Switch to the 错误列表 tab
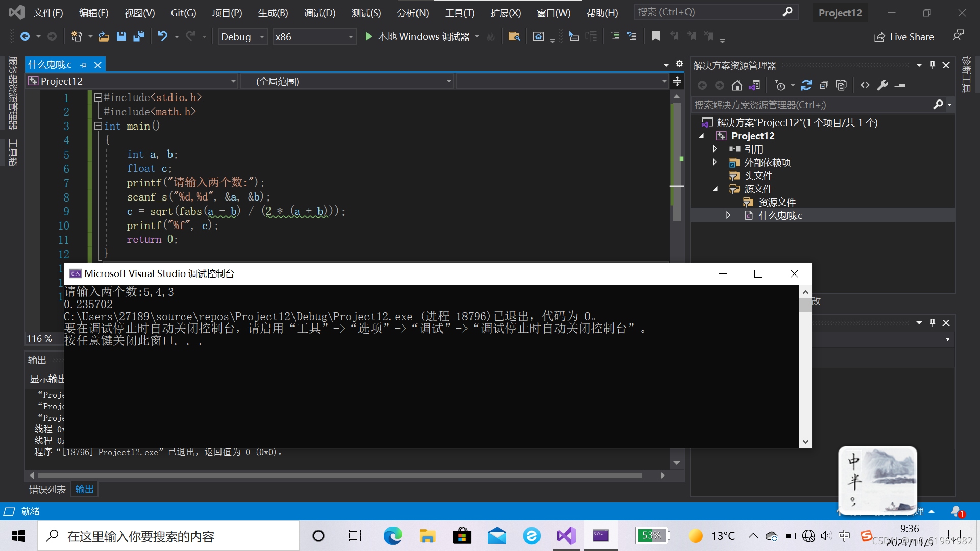This screenshot has height=551, width=980. click(x=47, y=489)
